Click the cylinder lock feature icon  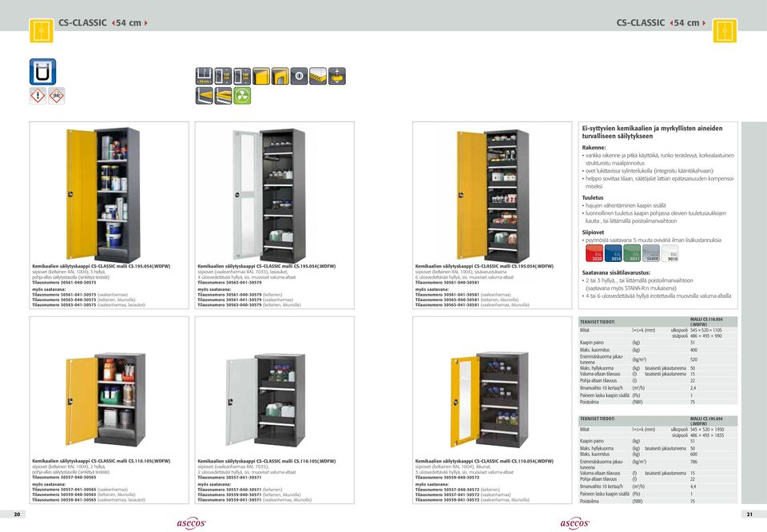pos(299,76)
